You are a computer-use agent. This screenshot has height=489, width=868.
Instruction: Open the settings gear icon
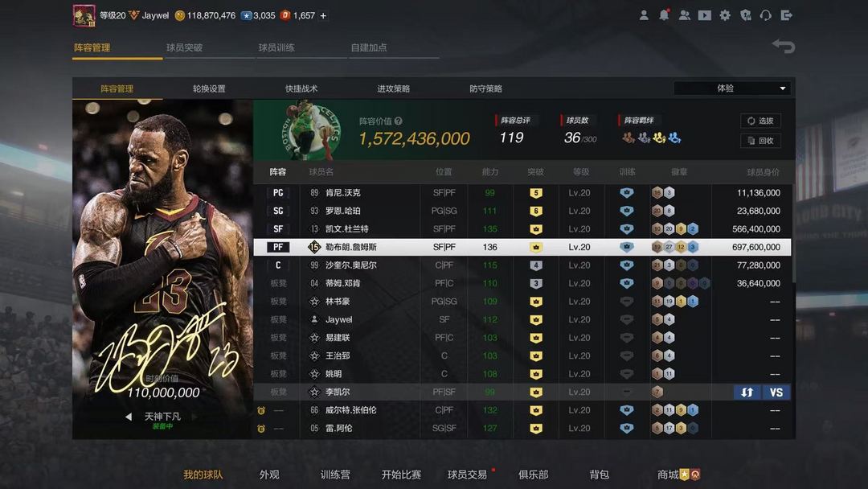point(725,15)
